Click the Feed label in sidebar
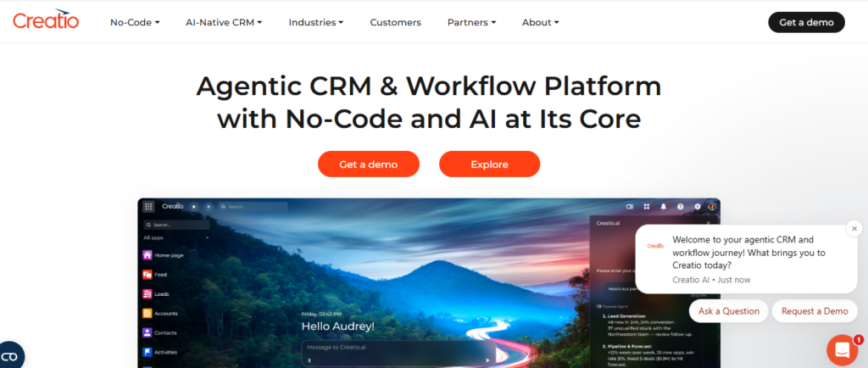The width and height of the screenshot is (868, 368). (x=160, y=275)
